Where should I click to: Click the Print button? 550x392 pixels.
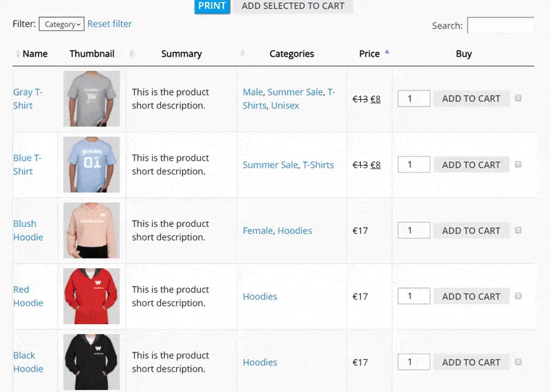[212, 6]
